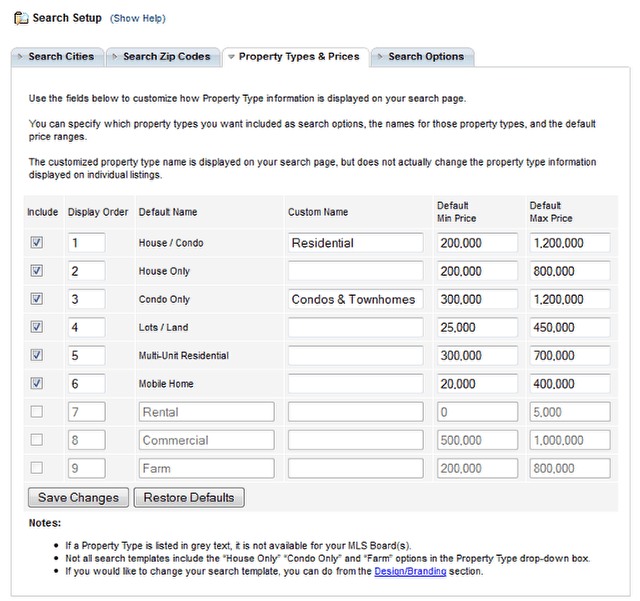Click the Custom Name column header
Screen dimensions: 640x601
point(318,212)
